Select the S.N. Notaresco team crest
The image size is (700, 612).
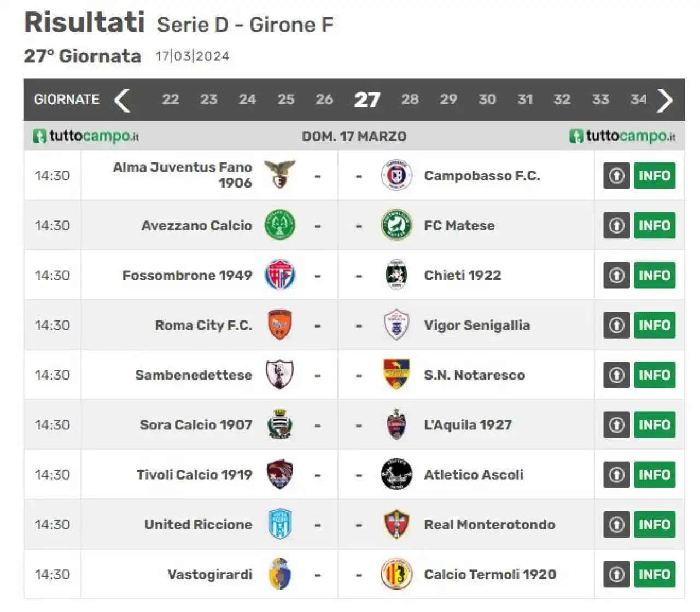tap(396, 375)
